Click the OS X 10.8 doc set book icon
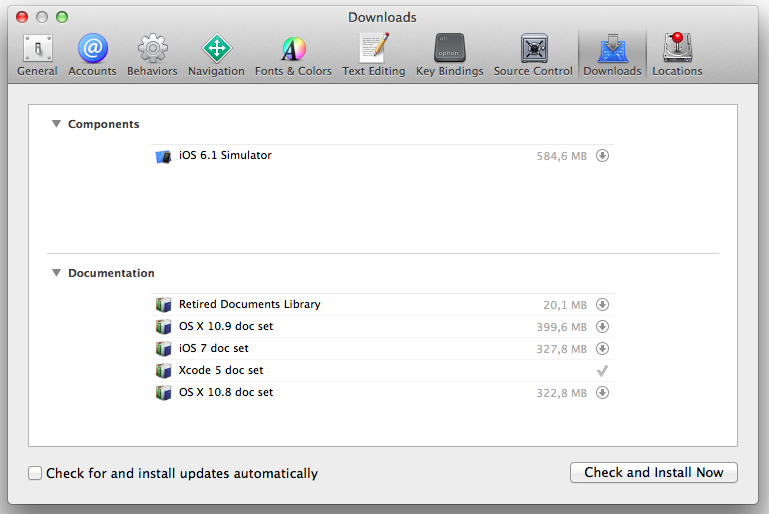 pos(163,392)
